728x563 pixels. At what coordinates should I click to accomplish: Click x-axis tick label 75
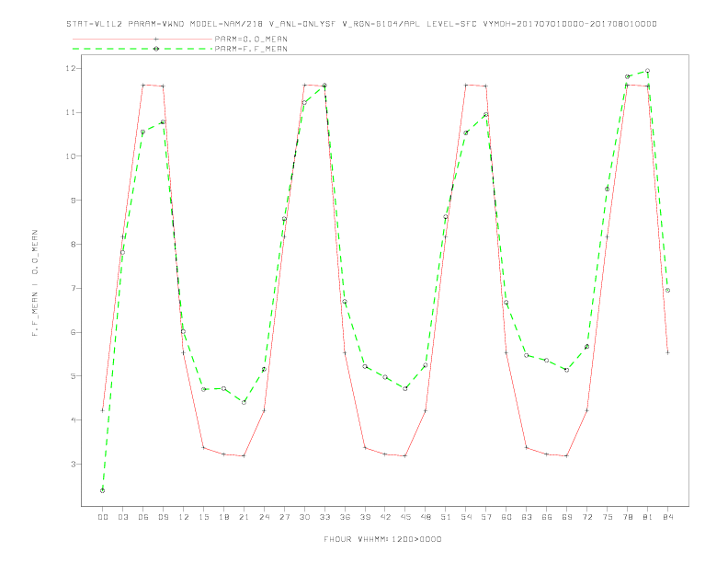pyautogui.click(x=608, y=517)
